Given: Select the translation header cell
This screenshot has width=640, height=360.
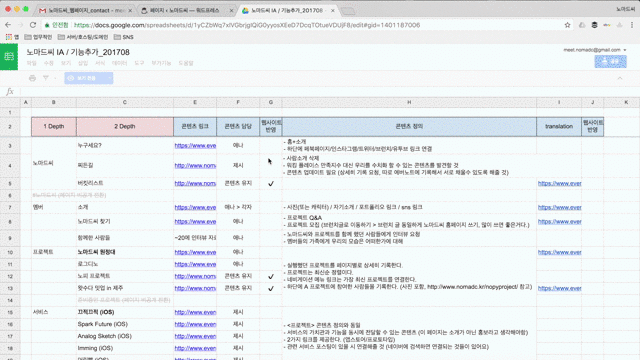Looking at the screenshot, I should tap(559, 127).
